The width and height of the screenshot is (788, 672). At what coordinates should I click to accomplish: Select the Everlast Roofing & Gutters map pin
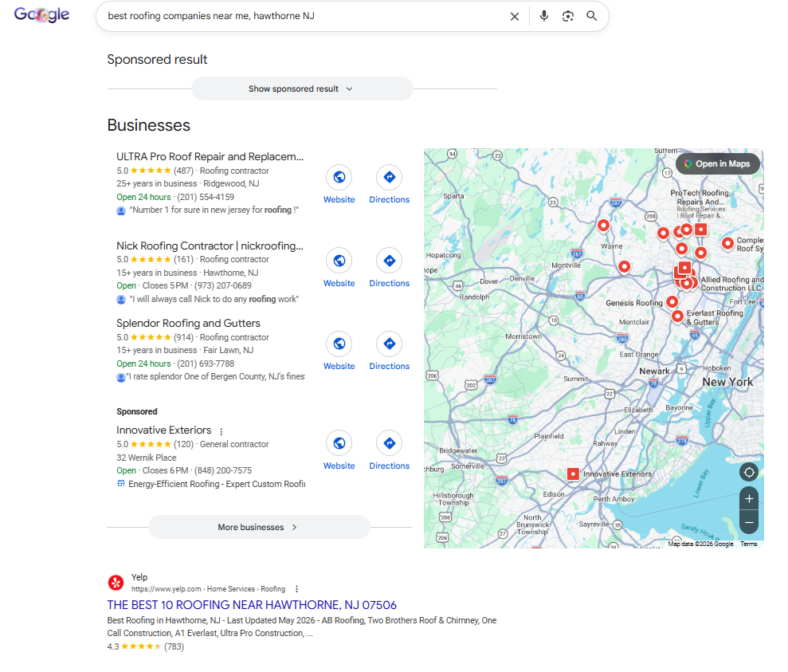tap(677, 316)
